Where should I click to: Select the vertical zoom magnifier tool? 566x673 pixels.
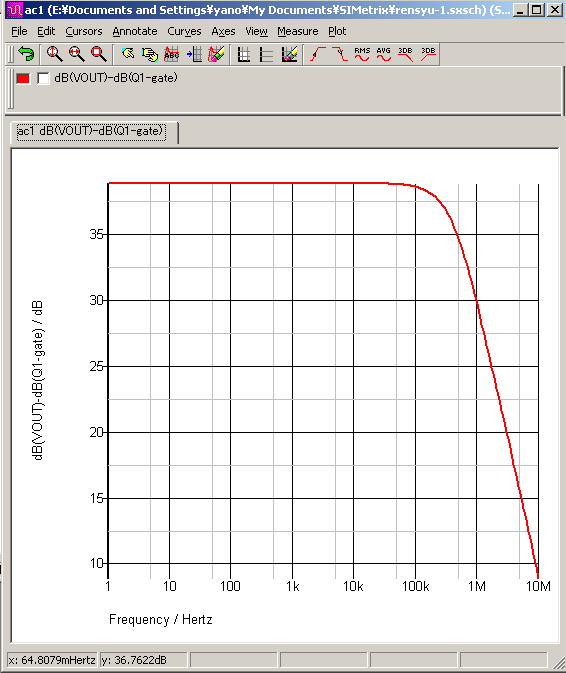coord(54,55)
